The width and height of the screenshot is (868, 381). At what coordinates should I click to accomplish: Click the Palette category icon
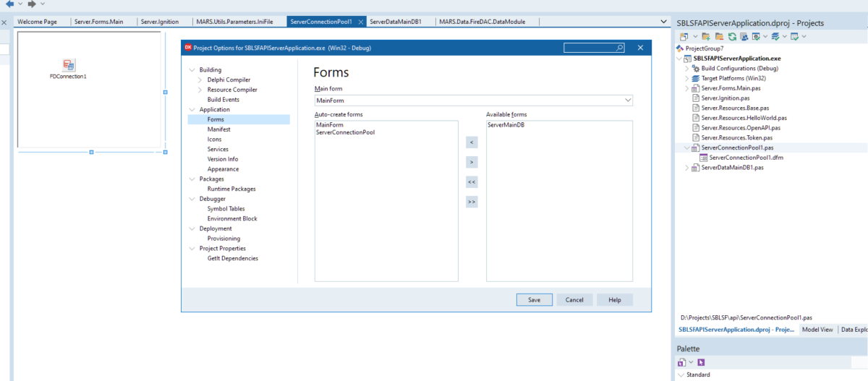[x=681, y=362]
